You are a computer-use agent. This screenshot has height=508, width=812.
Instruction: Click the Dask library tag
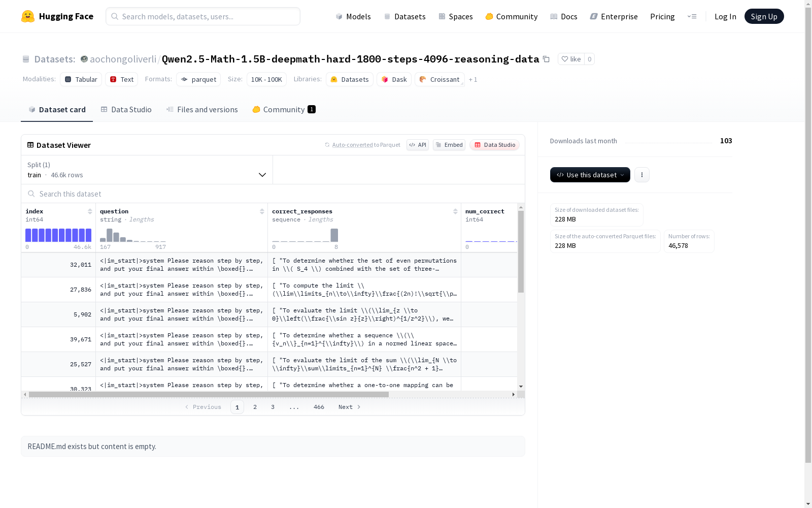[394, 79]
